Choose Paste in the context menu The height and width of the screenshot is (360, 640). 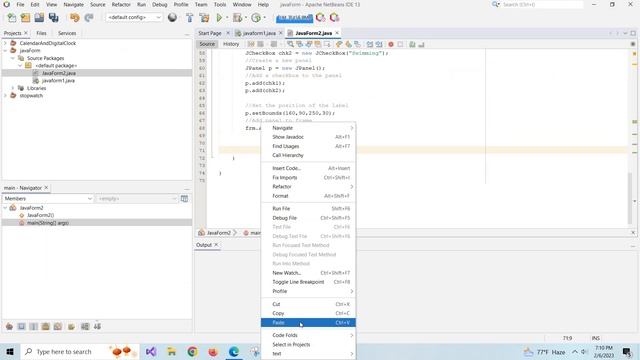coord(308,322)
